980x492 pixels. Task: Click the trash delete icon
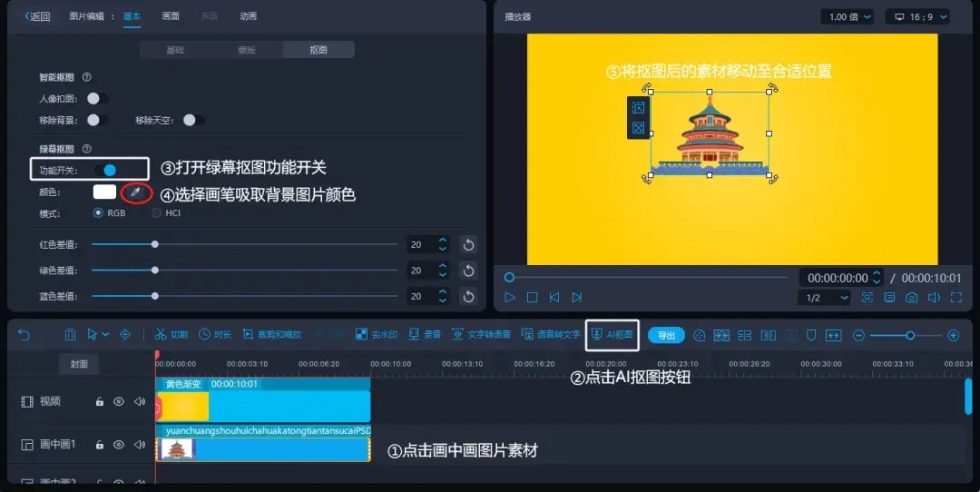tap(70, 335)
